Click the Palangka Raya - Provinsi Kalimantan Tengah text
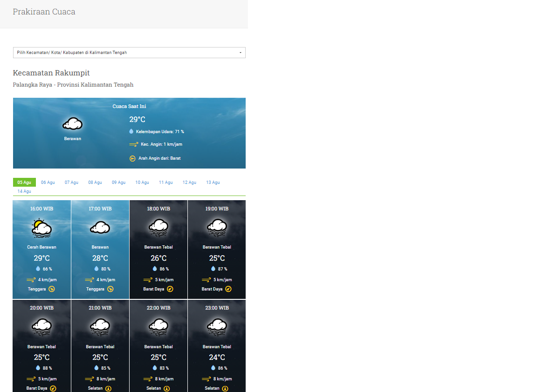537x392 pixels. (73, 84)
